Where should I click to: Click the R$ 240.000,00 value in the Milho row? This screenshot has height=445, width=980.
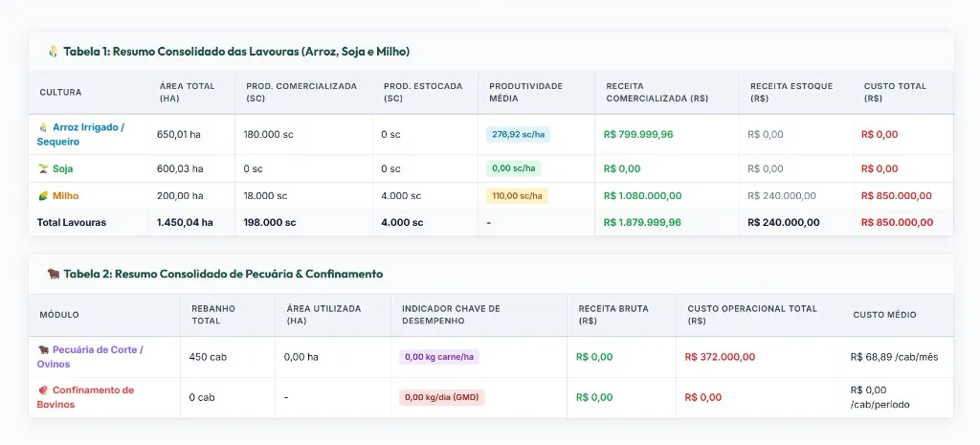(782, 195)
